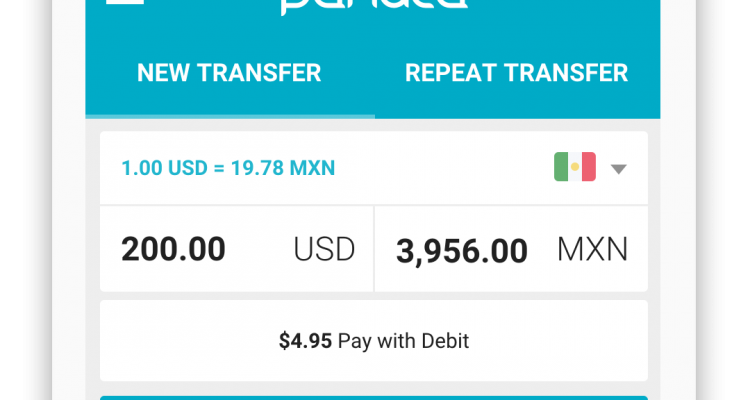Switch to the NEW TRANSFER tab

click(229, 73)
